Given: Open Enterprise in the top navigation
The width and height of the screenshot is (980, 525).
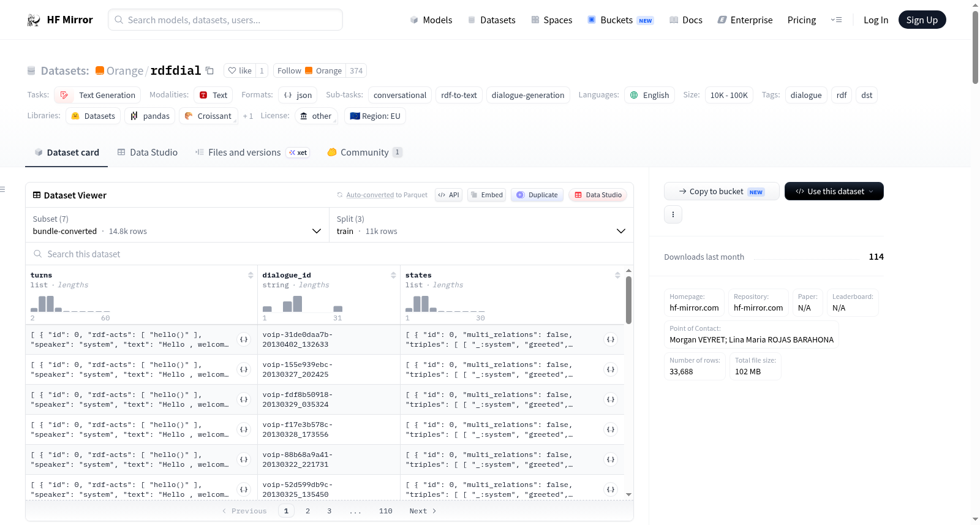Looking at the screenshot, I should (745, 20).
